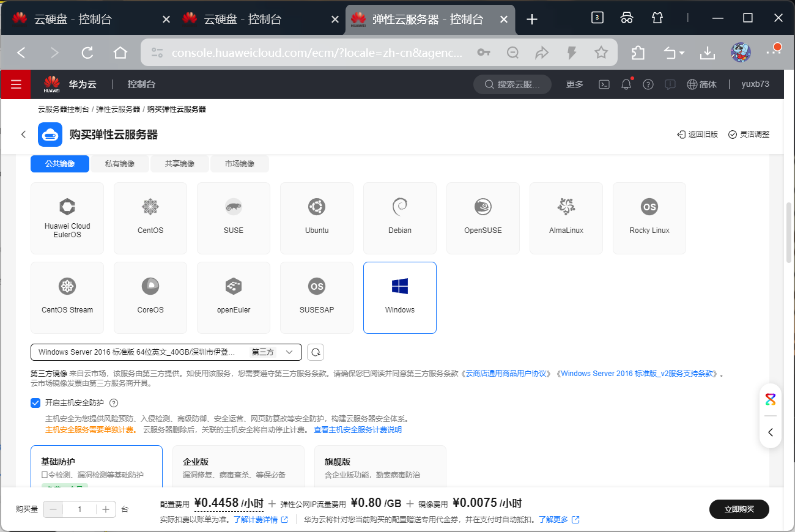Increase purchase quantity with plus button
795x532 pixels.
point(106,509)
